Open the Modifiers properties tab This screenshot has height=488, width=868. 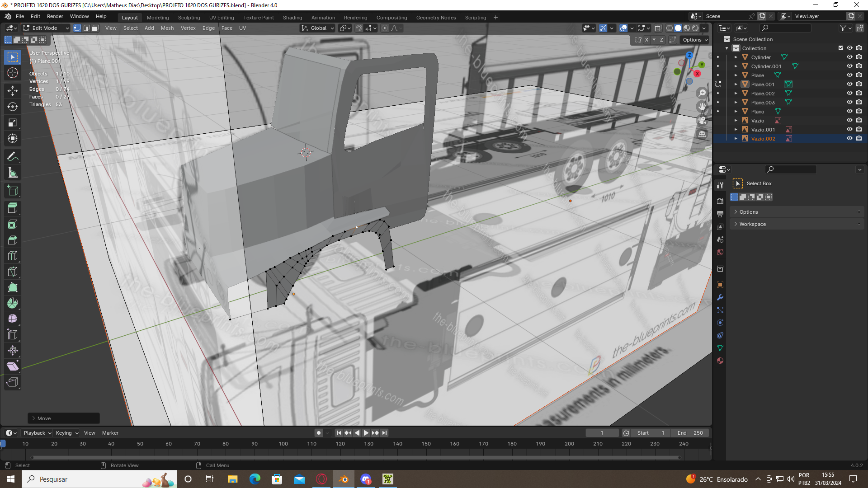720,297
